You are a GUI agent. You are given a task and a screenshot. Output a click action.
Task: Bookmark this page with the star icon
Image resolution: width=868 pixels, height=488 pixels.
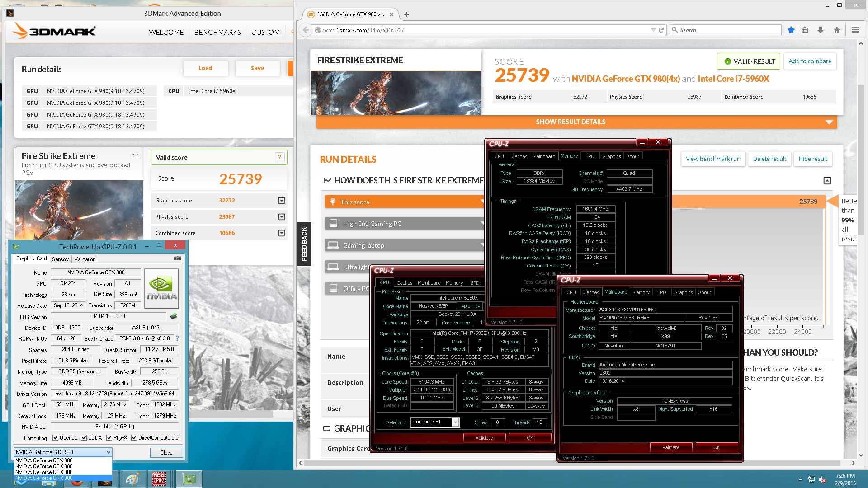[x=791, y=30]
